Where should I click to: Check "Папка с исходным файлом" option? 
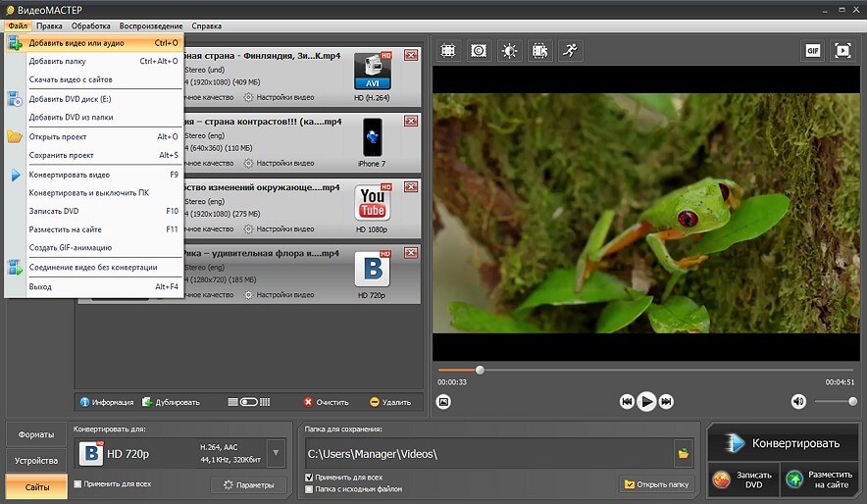pyautogui.click(x=310, y=488)
